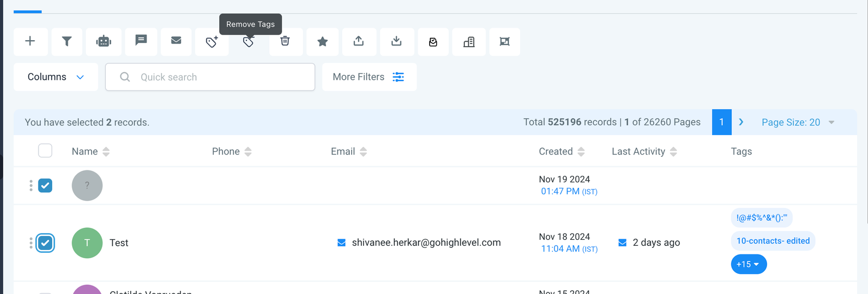Expand the +15 tags dropdown

pyautogui.click(x=749, y=265)
